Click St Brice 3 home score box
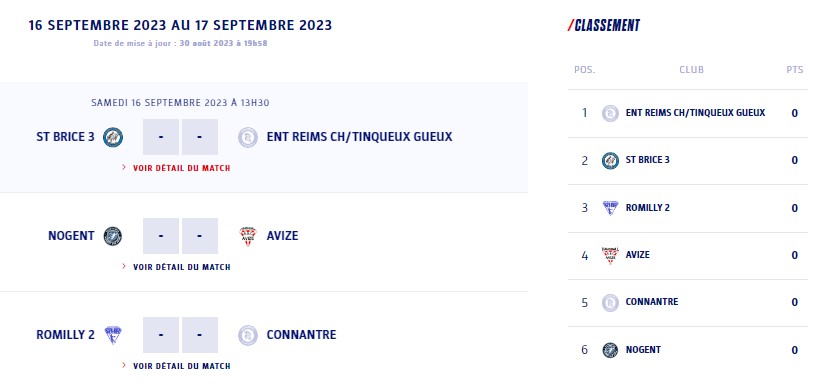This screenshot has width=836, height=392. [x=160, y=137]
